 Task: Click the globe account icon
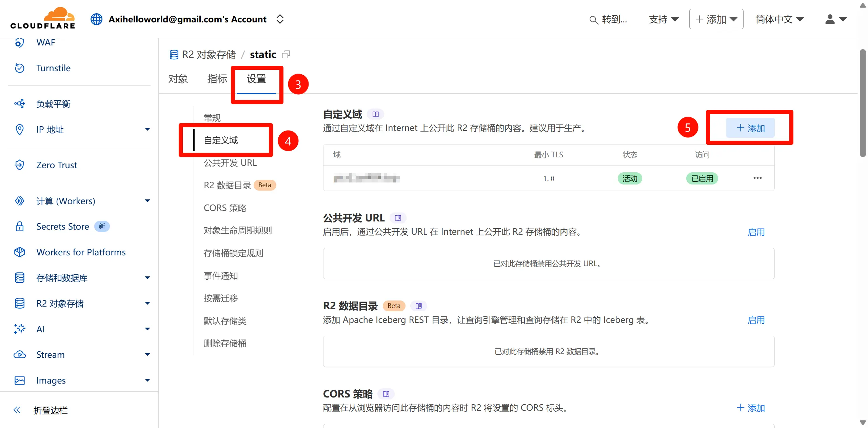97,19
